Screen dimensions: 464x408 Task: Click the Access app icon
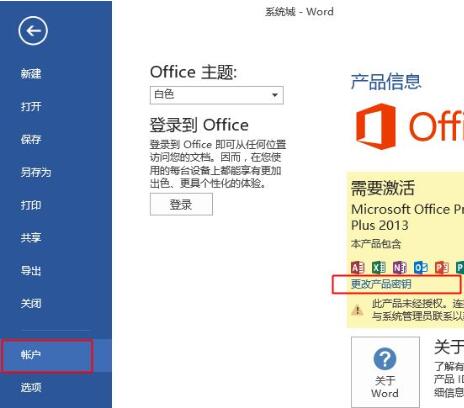[x=358, y=267]
